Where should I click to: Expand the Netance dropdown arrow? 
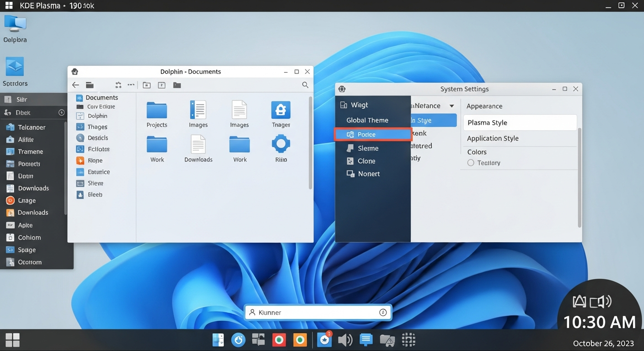[451, 106]
